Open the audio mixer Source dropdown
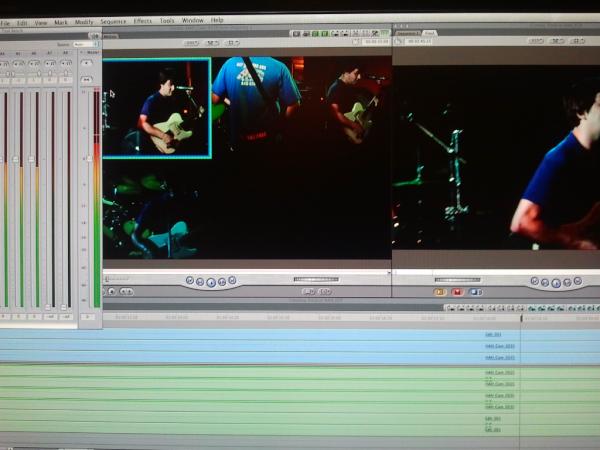Viewport: 600px width, 450px height. tap(85, 44)
